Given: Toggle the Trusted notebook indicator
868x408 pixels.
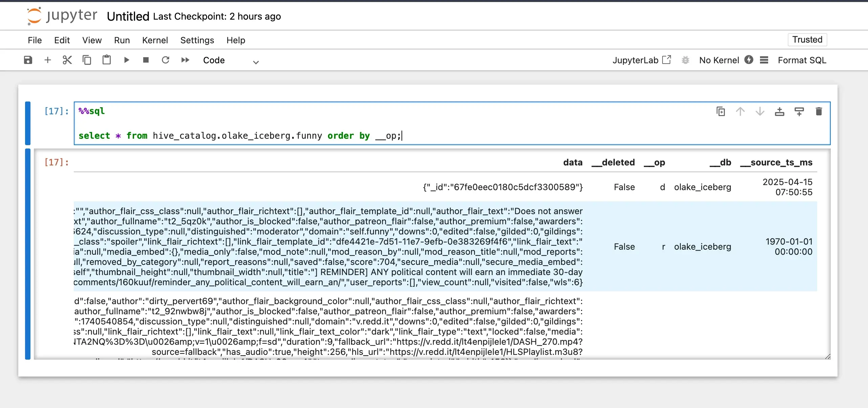Looking at the screenshot, I should point(807,40).
